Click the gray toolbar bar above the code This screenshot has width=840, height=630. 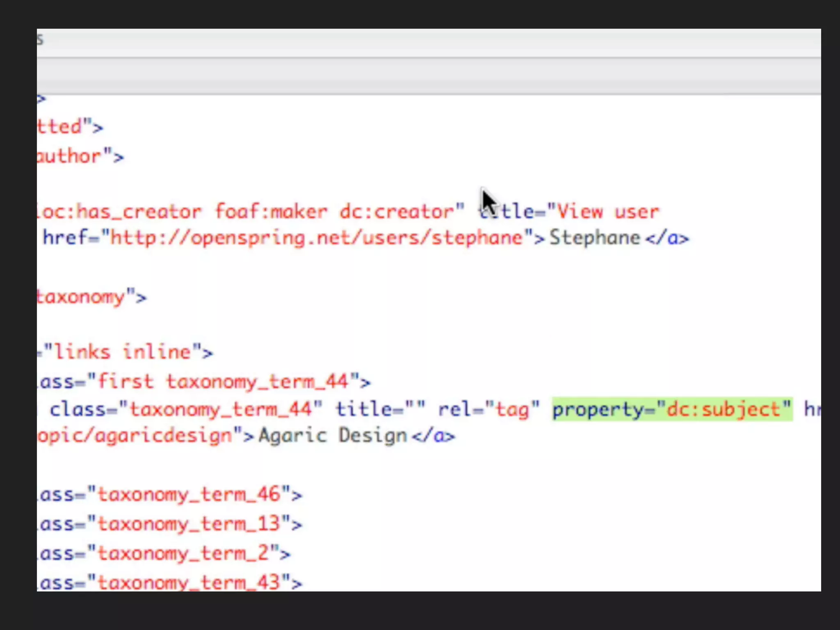click(x=429, y=76)
